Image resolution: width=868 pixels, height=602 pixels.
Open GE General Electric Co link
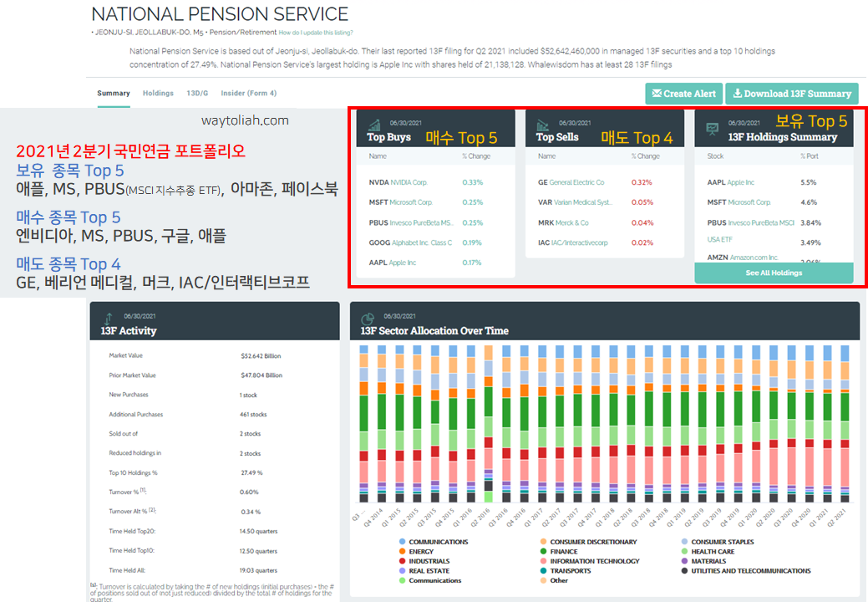click(x=571, y=182)
